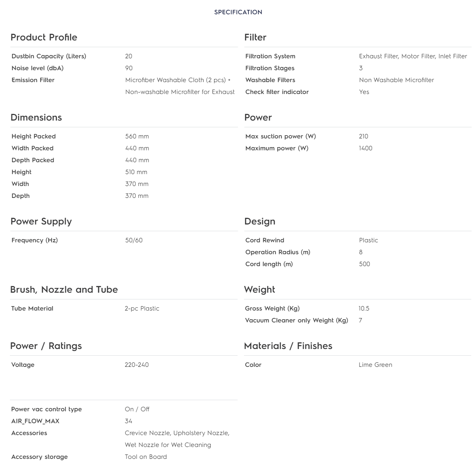Click the Dustbin Capacity (Liters) label

click(49, 56)
